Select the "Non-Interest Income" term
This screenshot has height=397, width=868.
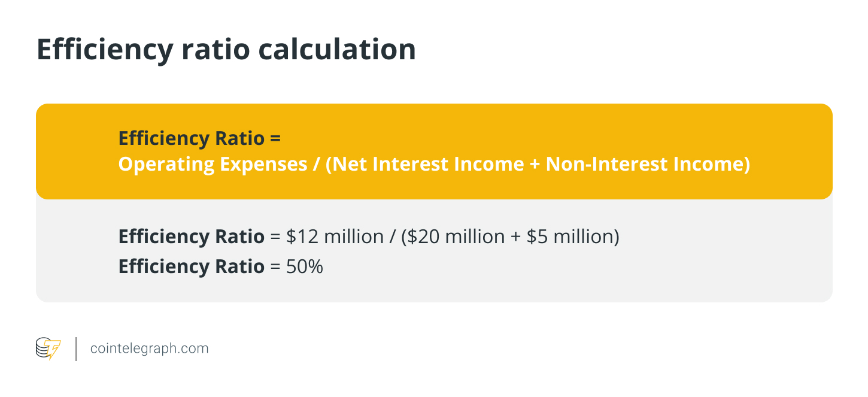pos(644,163)
